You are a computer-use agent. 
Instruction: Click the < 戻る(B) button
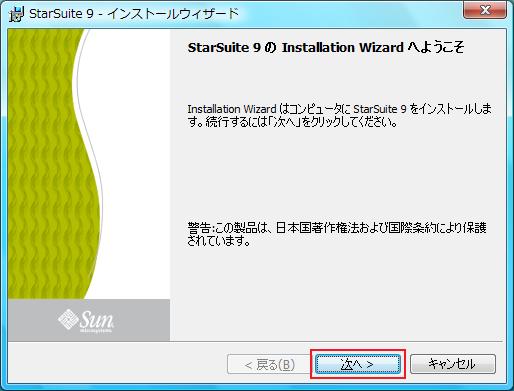(269, 364)
